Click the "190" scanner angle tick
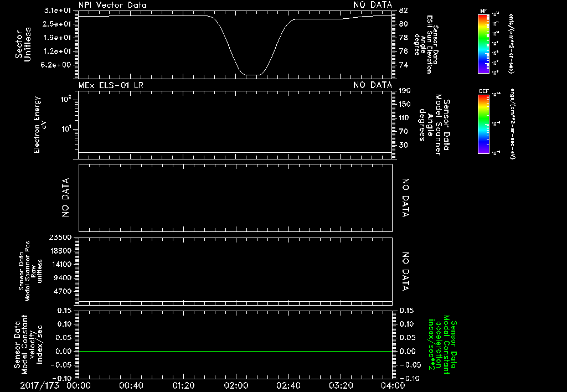 click(x=405, y=91)
